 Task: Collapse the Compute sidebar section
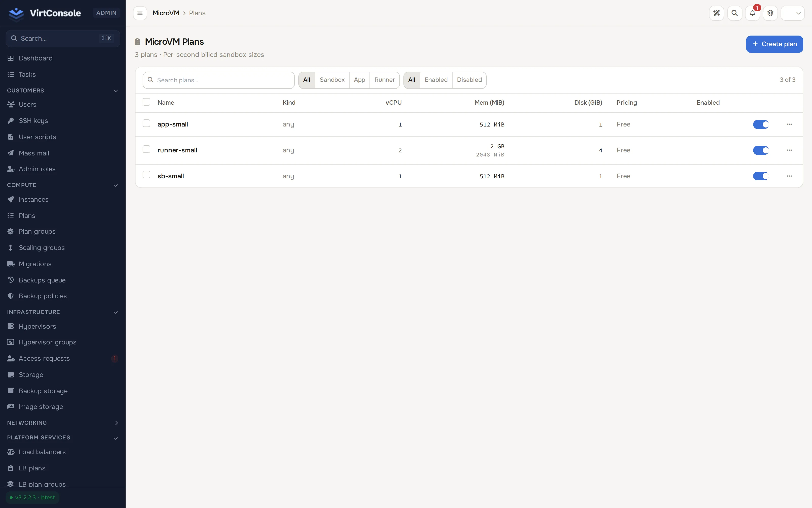tap(63, 185)
